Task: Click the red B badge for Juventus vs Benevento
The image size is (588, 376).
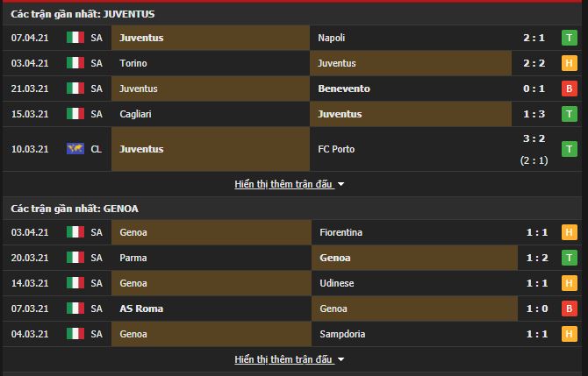Action: 569,89
